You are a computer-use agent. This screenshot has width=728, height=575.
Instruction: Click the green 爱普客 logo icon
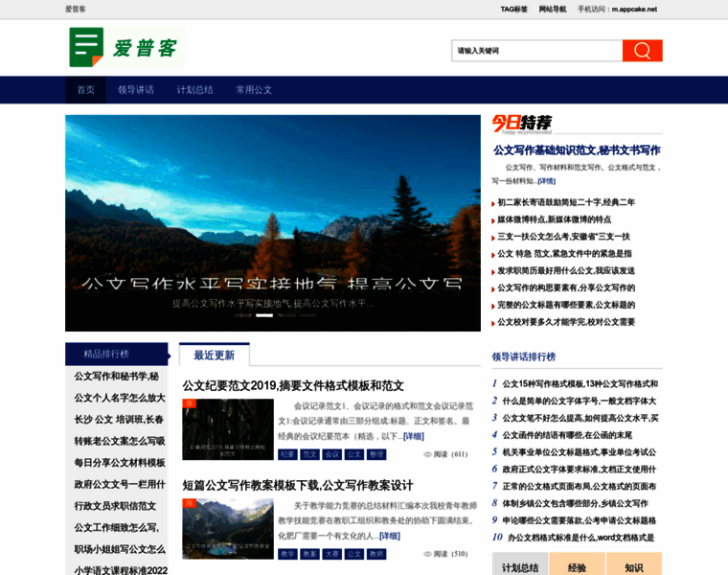[85, 47]
